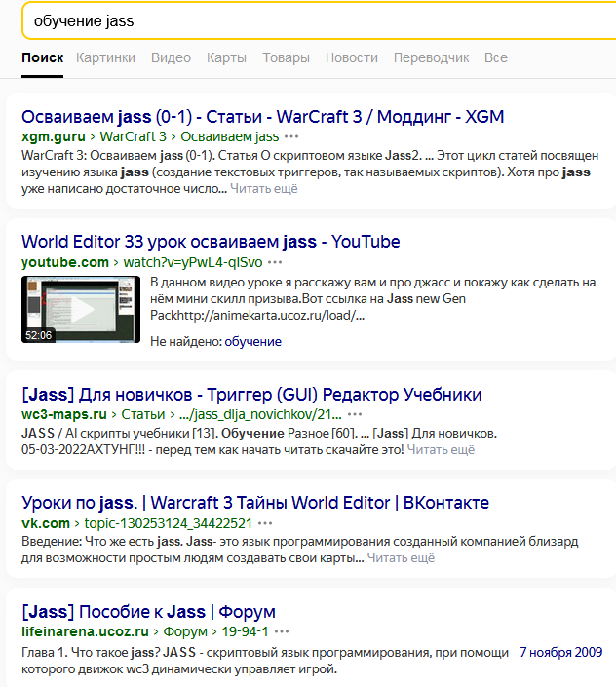Viewport: 616px width, 687px height.
Task: Click the 52:06 duration badge
Action: tap(39, 335)
